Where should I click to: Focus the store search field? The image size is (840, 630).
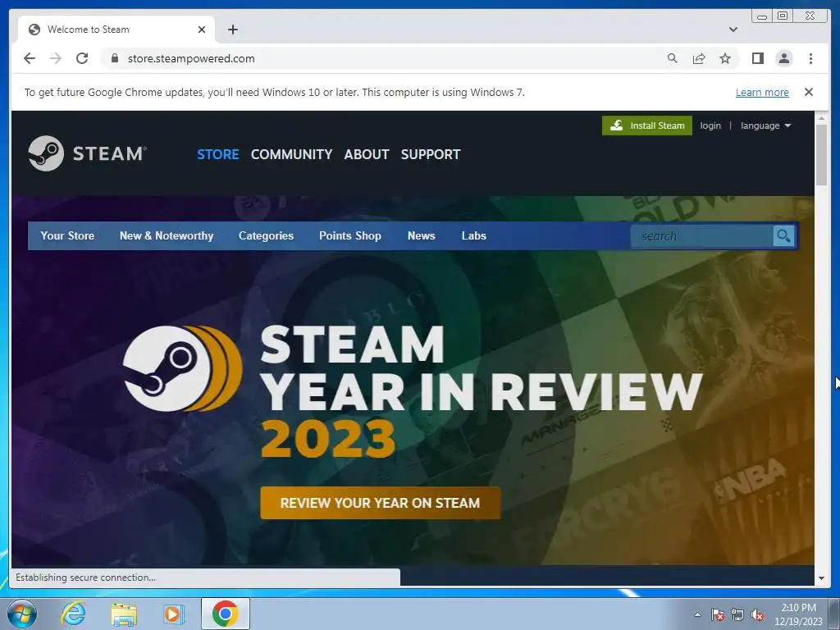[702, 236]
